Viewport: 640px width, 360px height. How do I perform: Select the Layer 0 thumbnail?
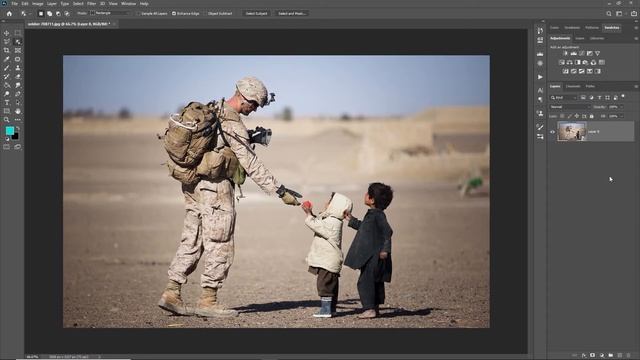point(572,132)
